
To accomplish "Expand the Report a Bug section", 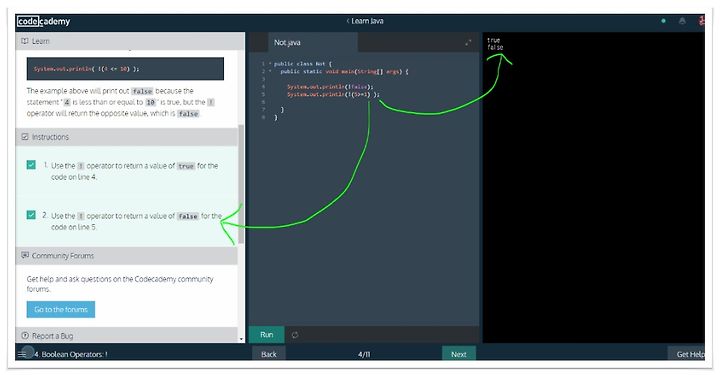I will [x=127, y=336].
